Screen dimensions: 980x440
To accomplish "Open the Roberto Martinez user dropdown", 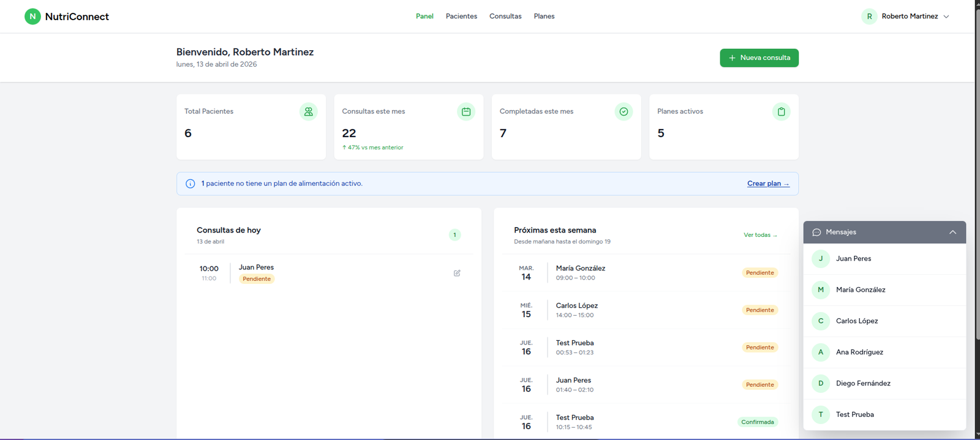I will (x=906, y=17).
